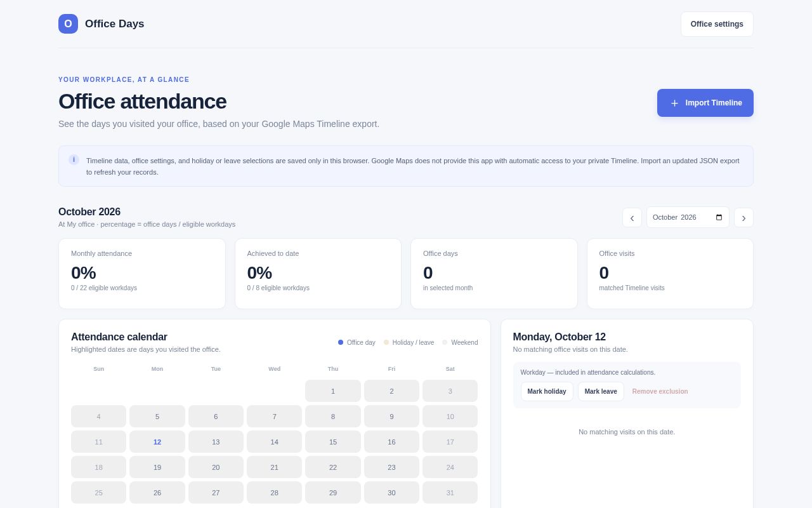Go to the previous month using the left chevron
The height and width of the screenshot is (508, 812).
632,217
